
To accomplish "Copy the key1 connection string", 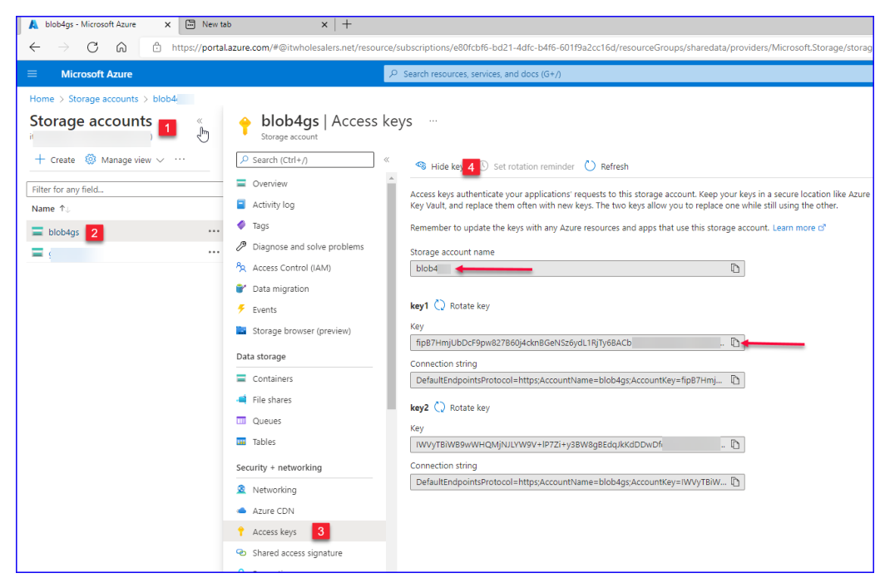I will [735, 380].
